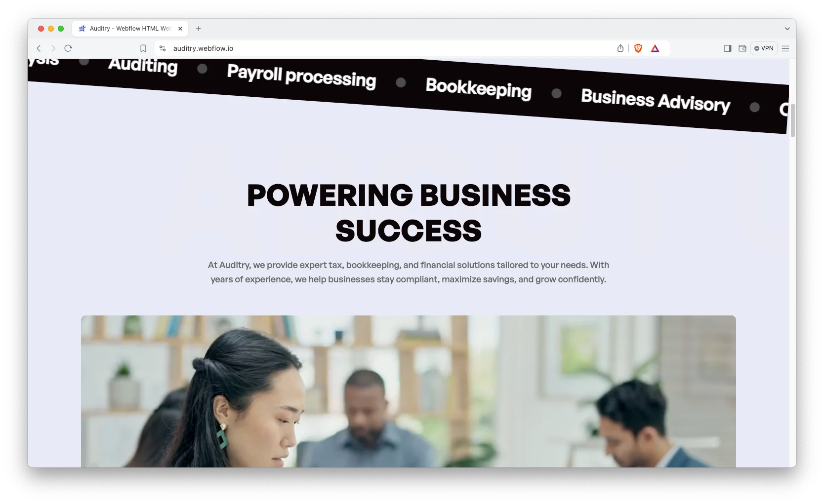Image resolution: width=824 pixels, height=504 pixels.
Task: Bookmark this page with the bookmark icon
Action: [x=143, y=48]
